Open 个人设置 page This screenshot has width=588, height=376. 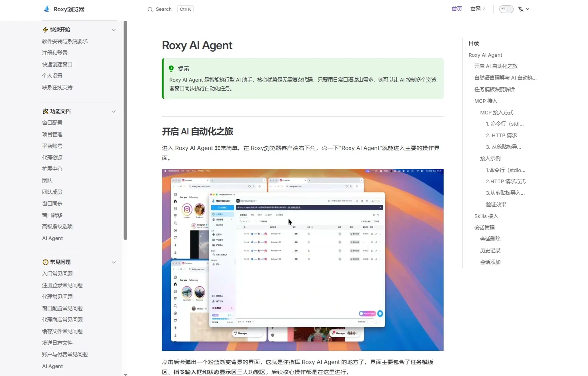pos(52,76)
